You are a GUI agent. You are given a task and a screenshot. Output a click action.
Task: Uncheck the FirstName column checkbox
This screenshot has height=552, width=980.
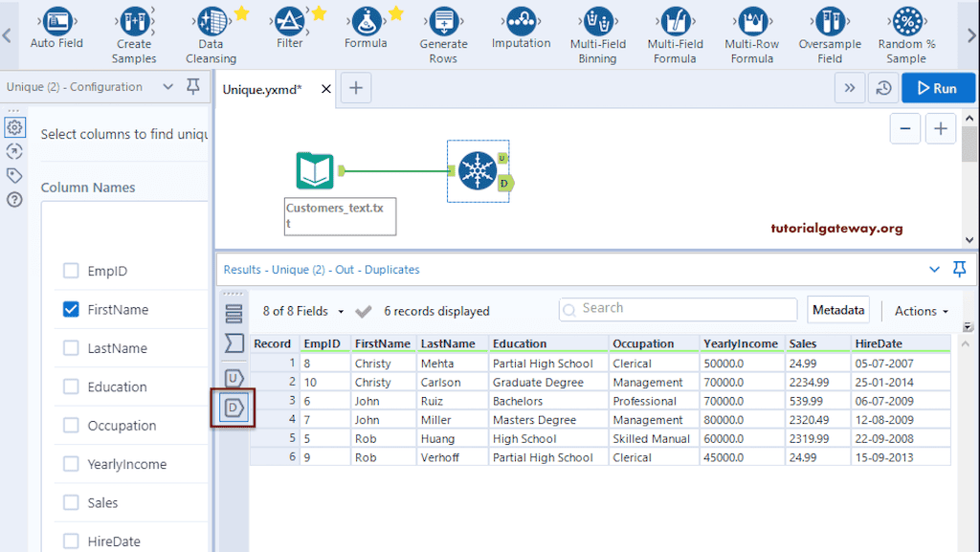coord(71,309)
